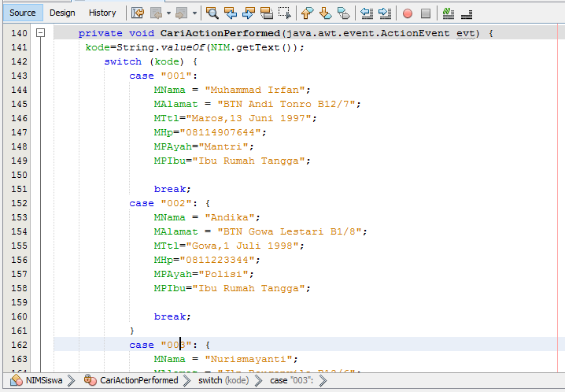This screenshot has height=392, width=565.
Task: Open the History view tab
Action: pyautogui.click(x=102, y=13)
